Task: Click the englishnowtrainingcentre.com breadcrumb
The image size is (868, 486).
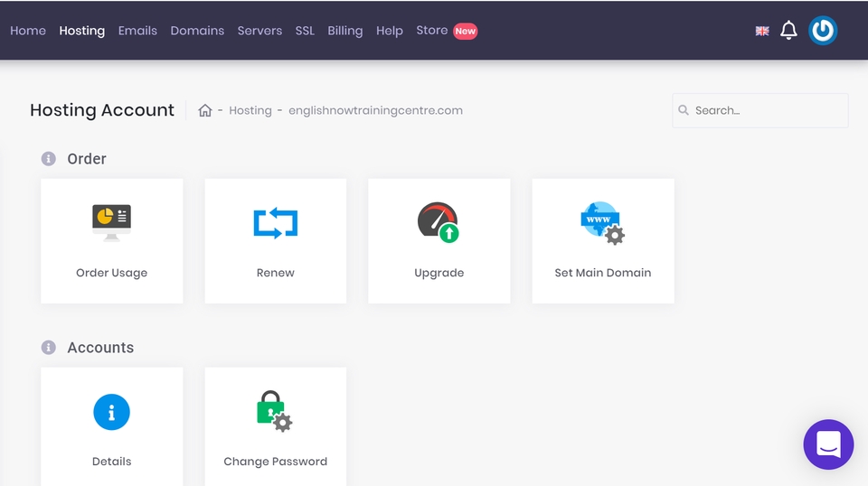Action: pyautogui.click(x=375, y=110)
